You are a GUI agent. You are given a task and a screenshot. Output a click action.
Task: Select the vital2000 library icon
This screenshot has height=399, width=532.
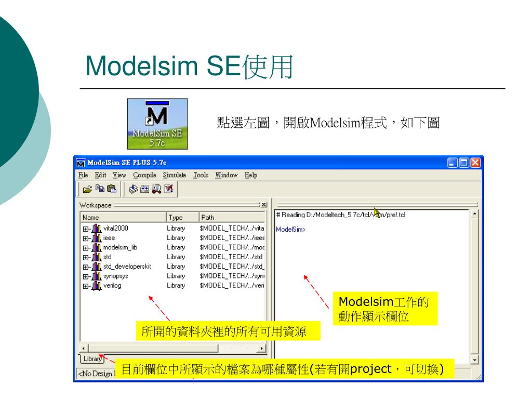coord(97,229)
